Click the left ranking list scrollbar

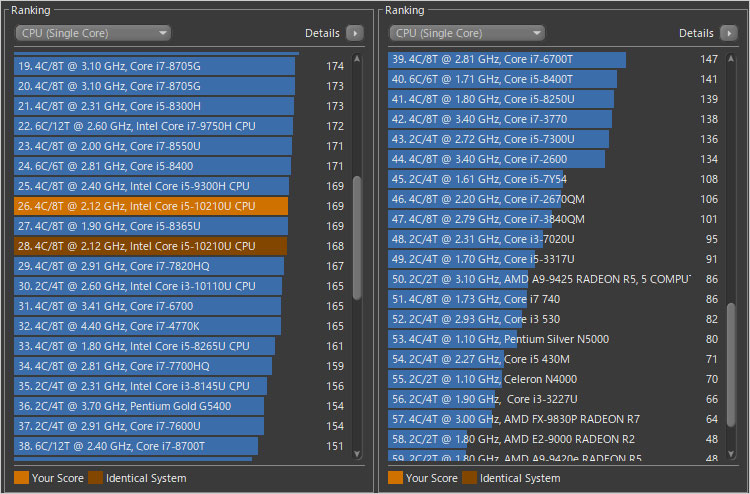tap(357, 237)
